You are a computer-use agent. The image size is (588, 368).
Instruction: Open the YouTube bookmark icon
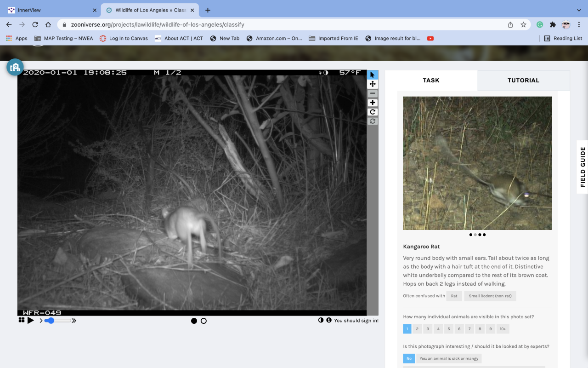coord(430,38)
